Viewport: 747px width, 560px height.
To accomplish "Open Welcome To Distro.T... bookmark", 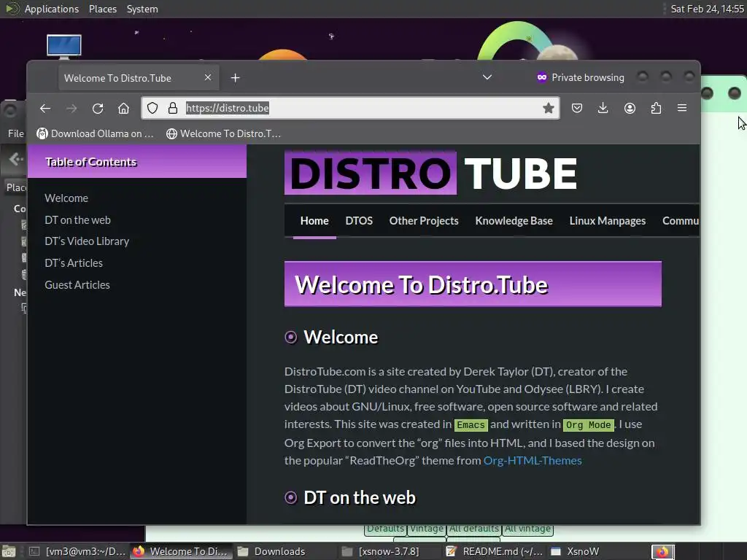I will [x=223, y=134].
